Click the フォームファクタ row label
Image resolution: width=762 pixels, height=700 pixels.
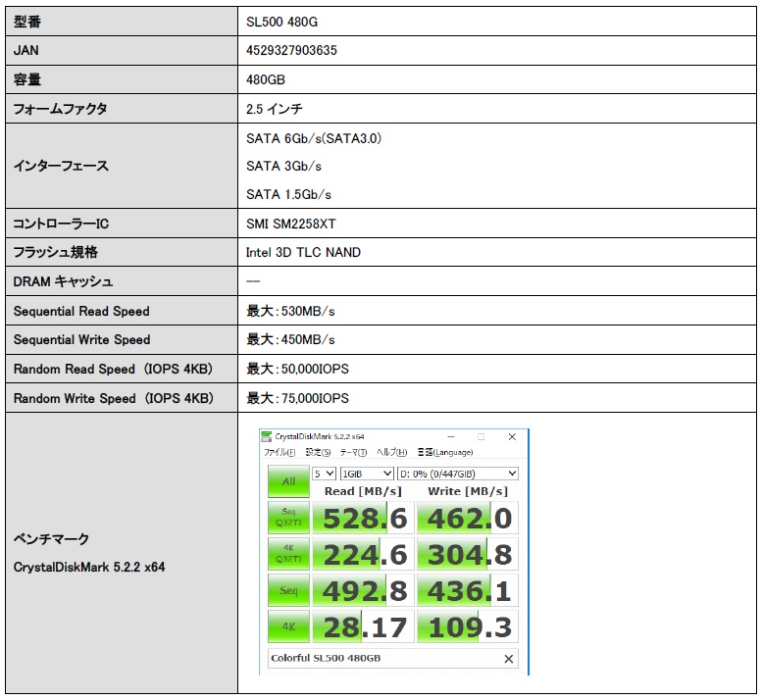60,109
